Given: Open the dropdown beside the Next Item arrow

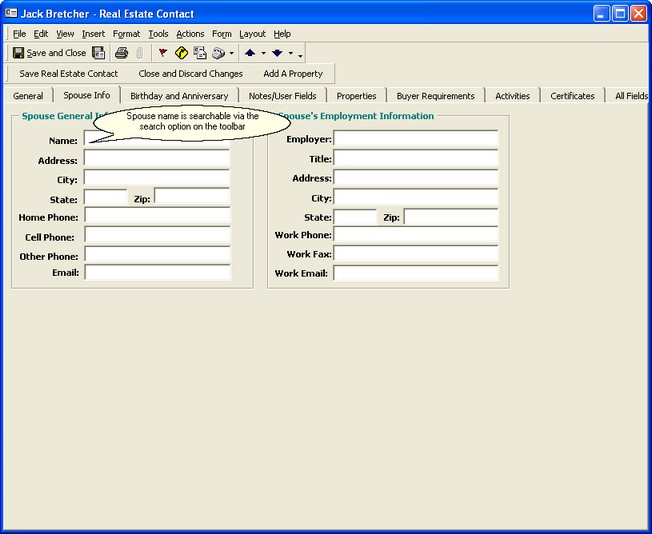Looking at the screenshot, I should coord(290,54).
